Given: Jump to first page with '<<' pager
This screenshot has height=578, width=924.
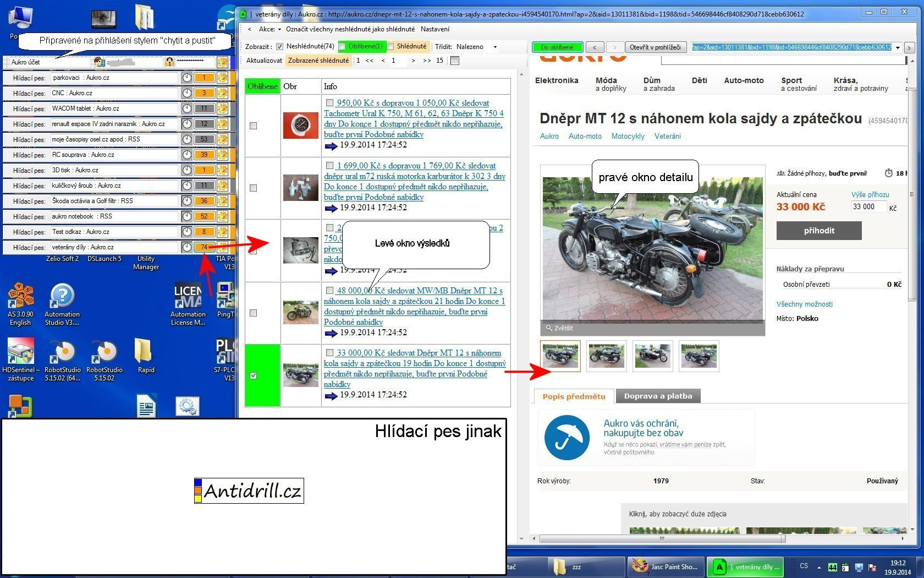Looking at the screenshot, I should pos(369,61).
